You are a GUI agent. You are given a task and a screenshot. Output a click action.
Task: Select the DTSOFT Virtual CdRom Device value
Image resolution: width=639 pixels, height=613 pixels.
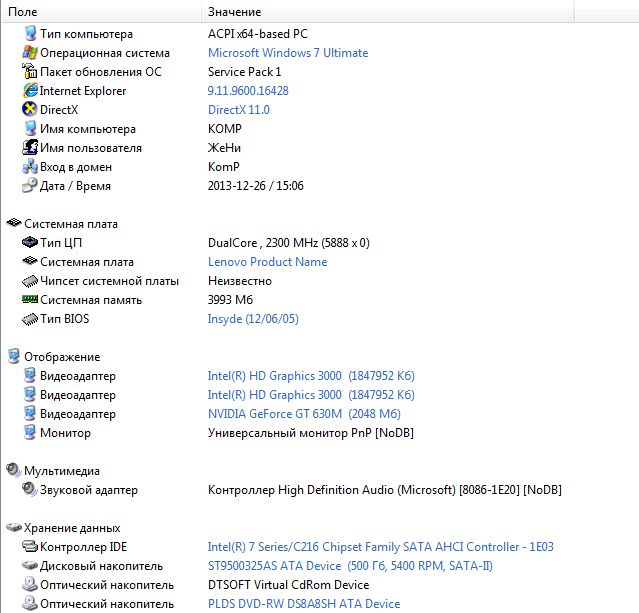click(289, 585)
